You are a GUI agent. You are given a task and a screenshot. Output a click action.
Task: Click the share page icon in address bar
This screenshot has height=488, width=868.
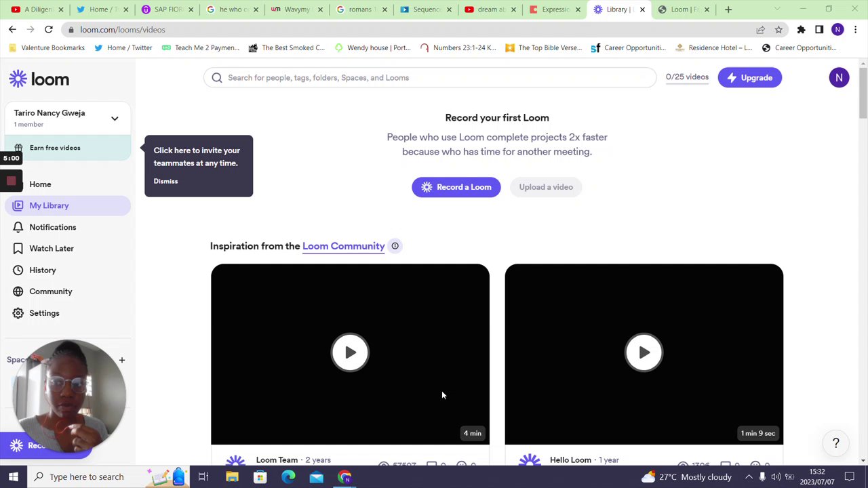click(x=761, y=30)
